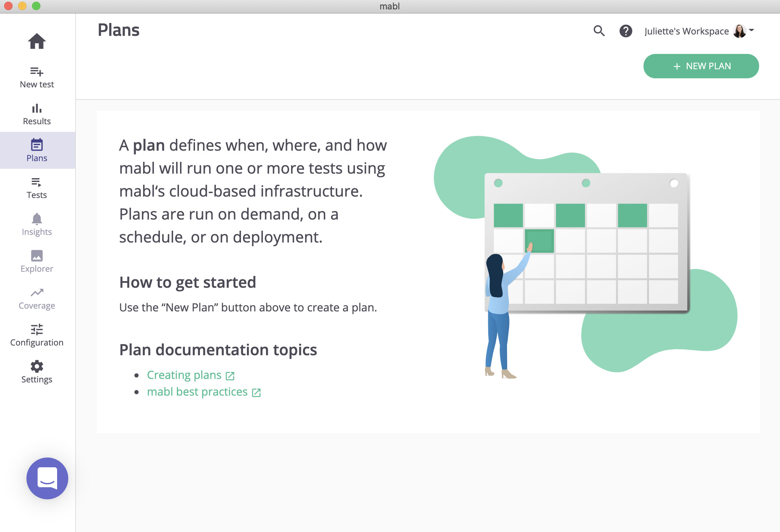The width and height of the screenshot is (780, 532).
Task: Open the help question mark icon
Action: 626,31
